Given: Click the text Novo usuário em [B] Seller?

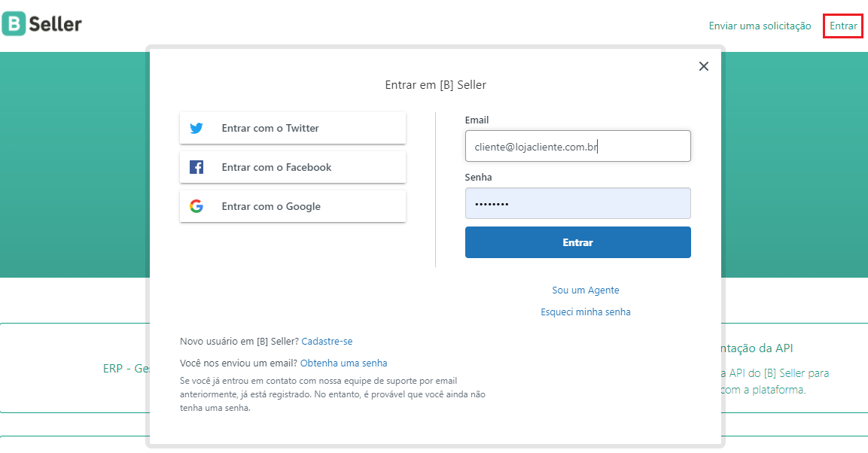Looking at the screenshot, I should pyautogui.click(x=239, y=342).
